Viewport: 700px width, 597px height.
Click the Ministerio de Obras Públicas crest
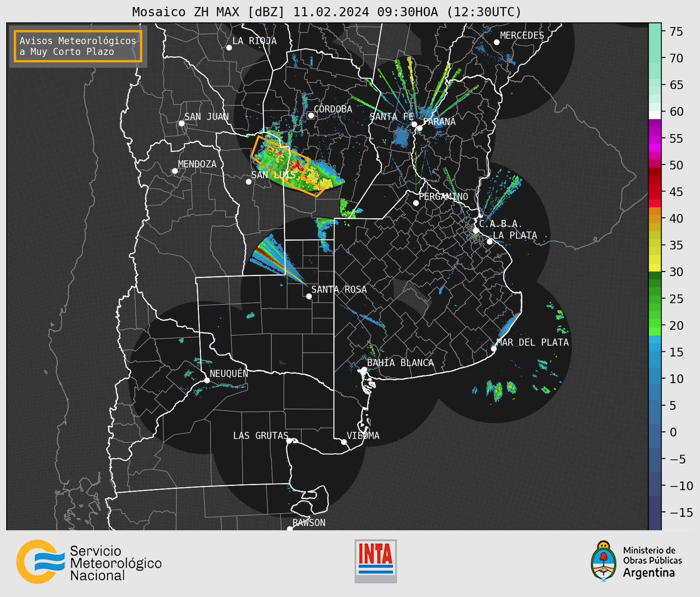click(604, 561)
